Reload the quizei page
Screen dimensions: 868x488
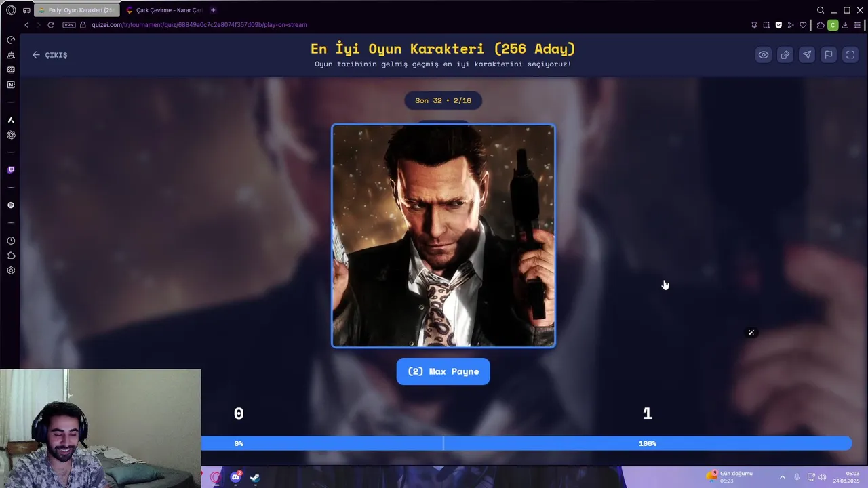click(51, 25)
